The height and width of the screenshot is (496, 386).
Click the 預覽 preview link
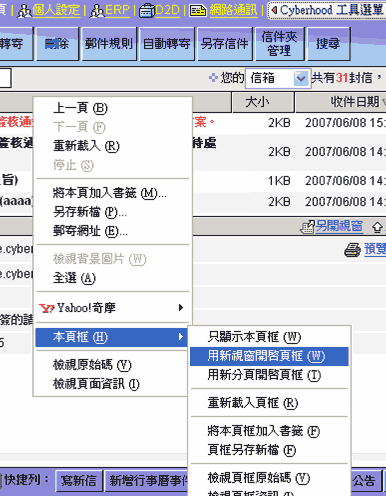pos(375,249)
